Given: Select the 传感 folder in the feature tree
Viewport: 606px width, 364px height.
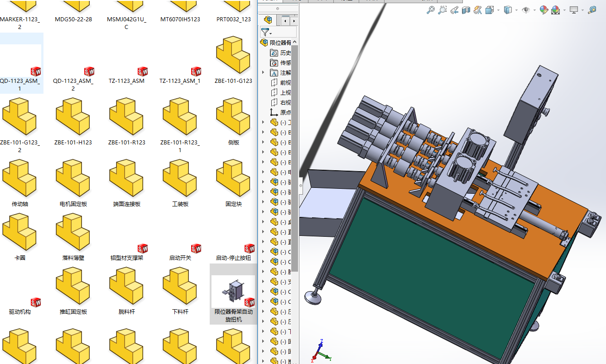Looking at the screenshot, I should pos(280,62).
